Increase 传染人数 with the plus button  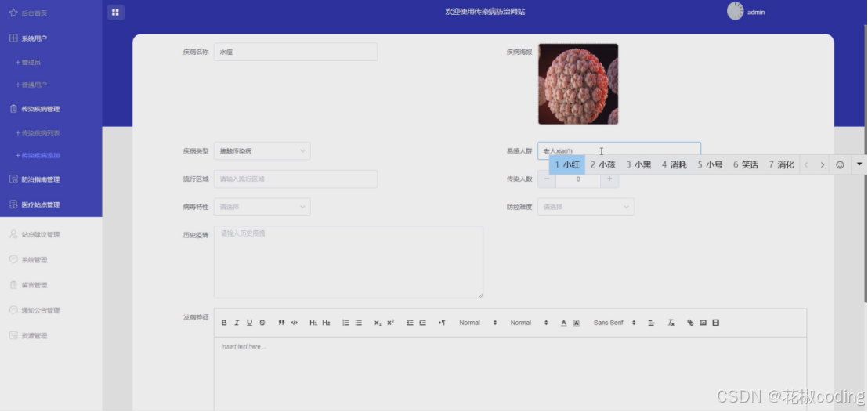coord(609,179)
